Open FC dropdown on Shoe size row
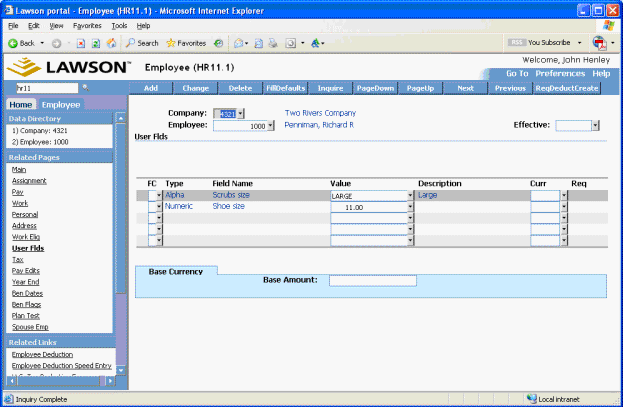The image size is (623, 407). [159, 207]
